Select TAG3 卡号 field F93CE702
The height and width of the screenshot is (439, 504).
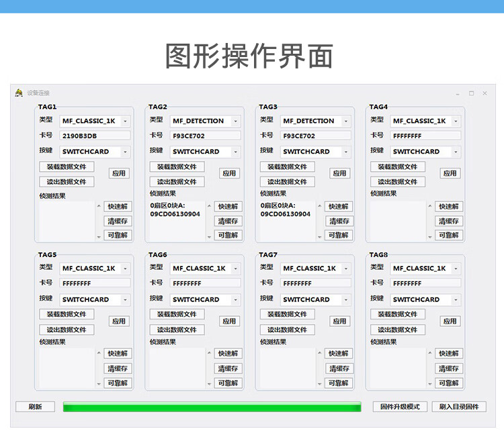click(x=315, y=136)
